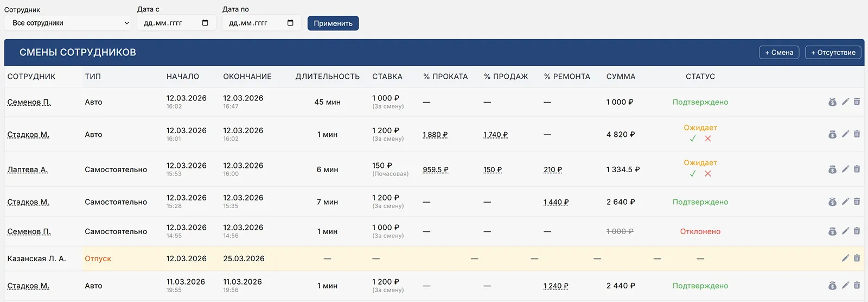Viewport: 868px width, 302px height.
Task: Edit the Стадков М. 11.03.2026 shift
Action: (x=845, y=285)
